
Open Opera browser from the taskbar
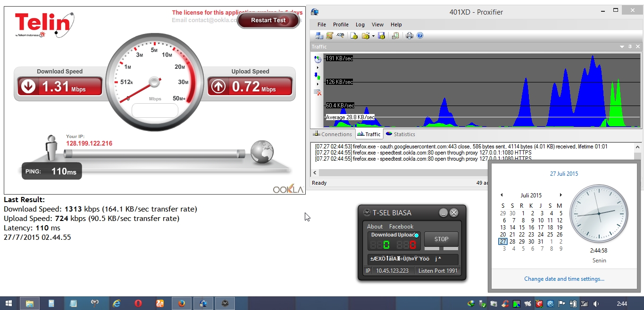pos(138,303)
